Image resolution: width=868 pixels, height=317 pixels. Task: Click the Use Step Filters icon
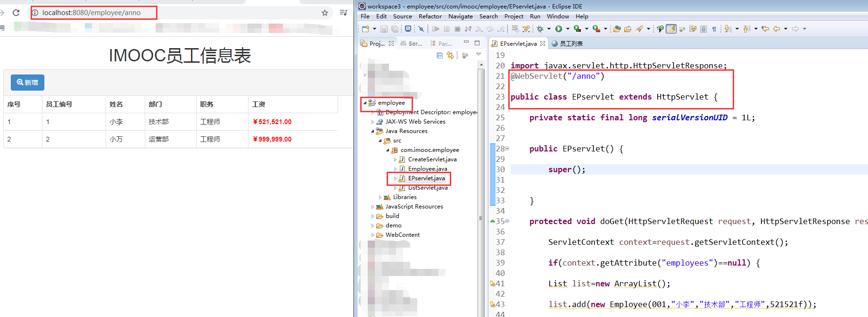[x=526, y=29]
